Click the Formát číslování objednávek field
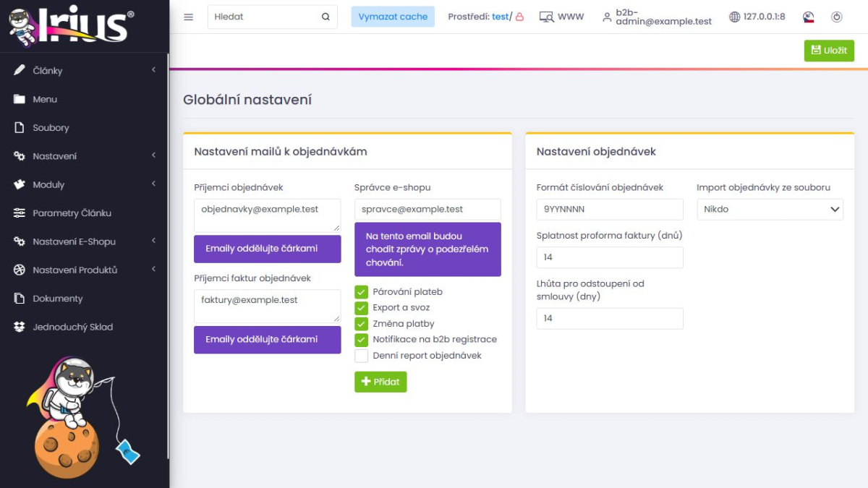 pos(610,209)
